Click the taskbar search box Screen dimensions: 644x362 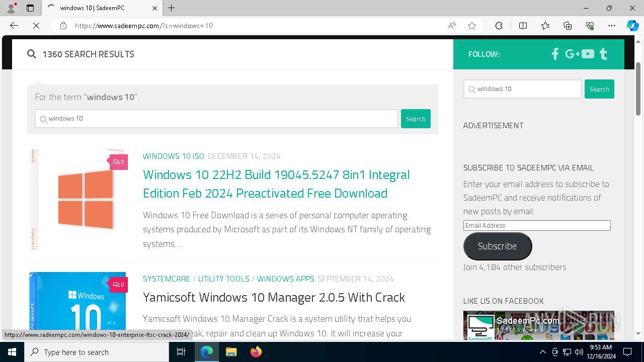(x=97, y=352)
